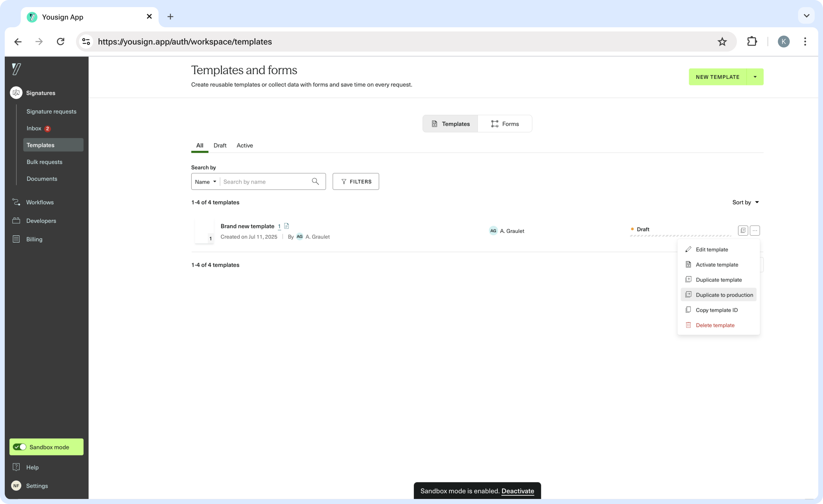
Task: Switch to the Draft tab
Action: pyautogui.click(x=220, y=145)
